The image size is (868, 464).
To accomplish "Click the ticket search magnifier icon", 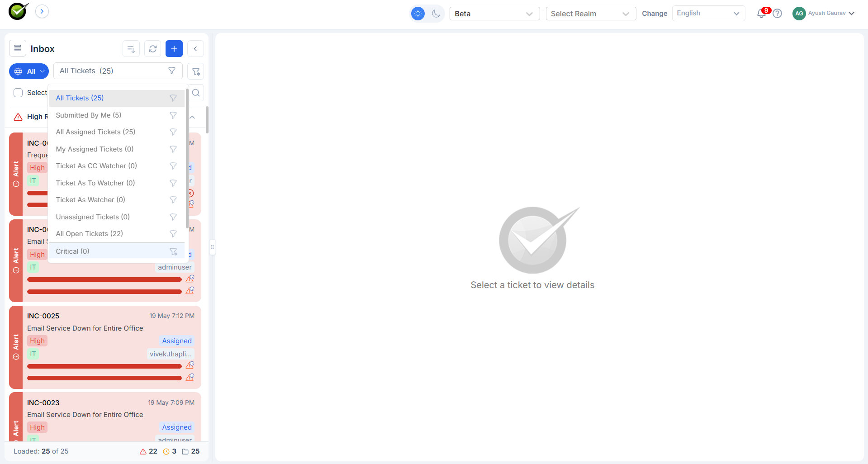I will click(196, 93).
